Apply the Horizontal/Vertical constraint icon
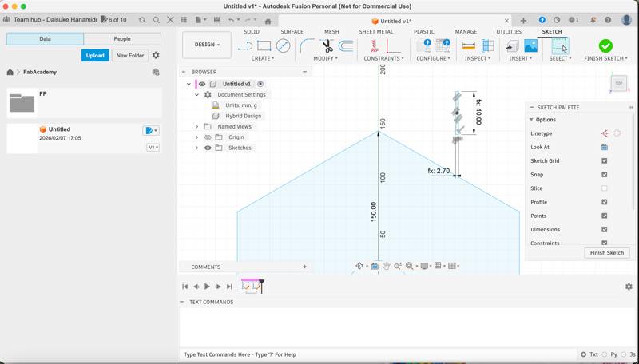Image resolution: width=639 pixels, height=364 pixels. click(393, 46)
